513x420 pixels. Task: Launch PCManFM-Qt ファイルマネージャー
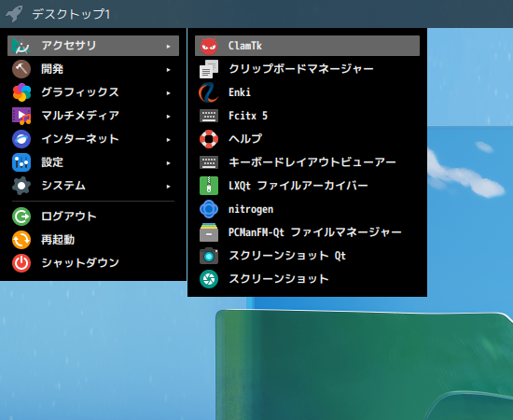tap(307, 232)
